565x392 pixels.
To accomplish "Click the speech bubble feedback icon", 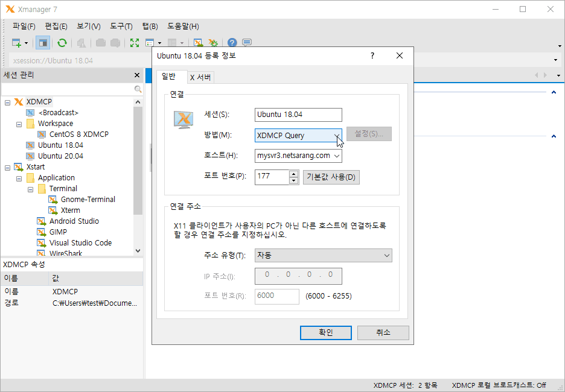I will coord(247,43).
